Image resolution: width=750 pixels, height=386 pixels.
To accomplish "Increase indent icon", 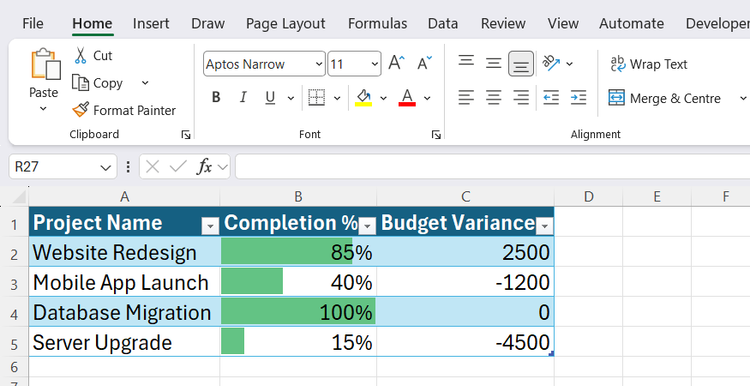I will (578, 98).
